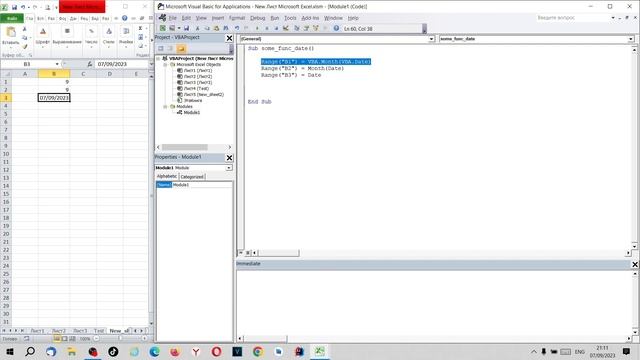Image resolution: width=640 pixels, height=360 pixels.
Task: Switch to the Alphabetic properties tab
Action: coord(167,176)
